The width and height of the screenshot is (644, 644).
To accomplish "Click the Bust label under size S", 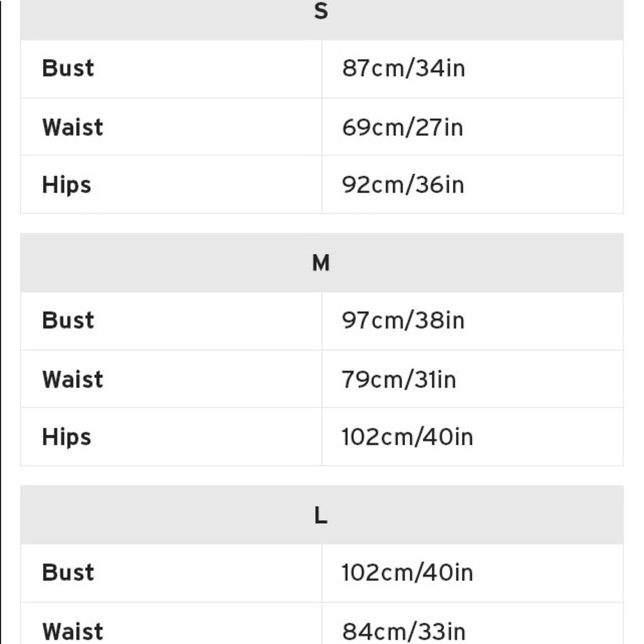I will click(68, 68).
